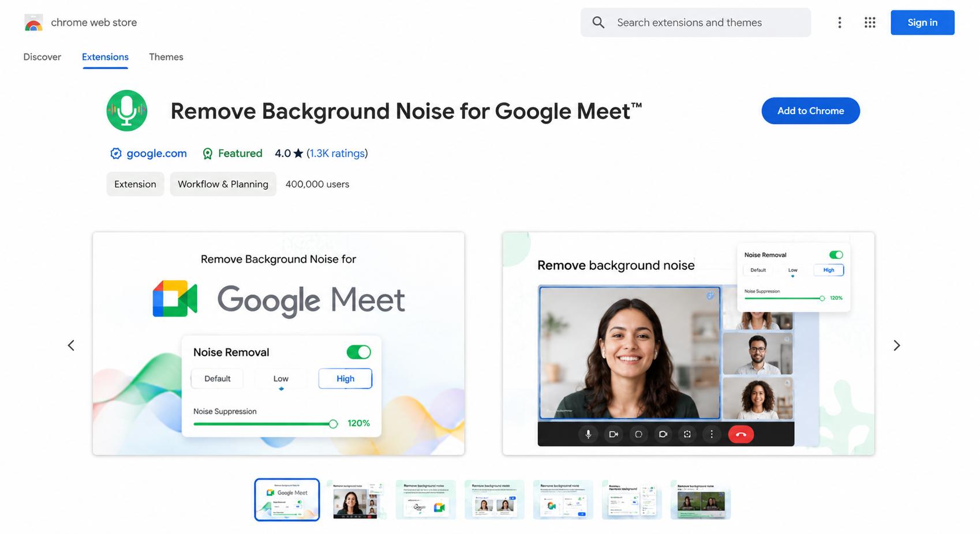Toggle the Noise Removal switch in second slide

coord(836,255)
